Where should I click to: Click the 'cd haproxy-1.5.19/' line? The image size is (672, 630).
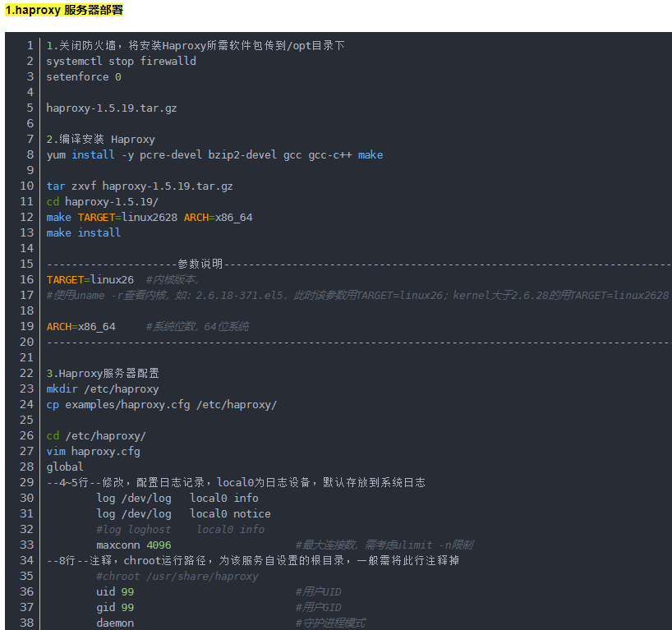[103, 201]
